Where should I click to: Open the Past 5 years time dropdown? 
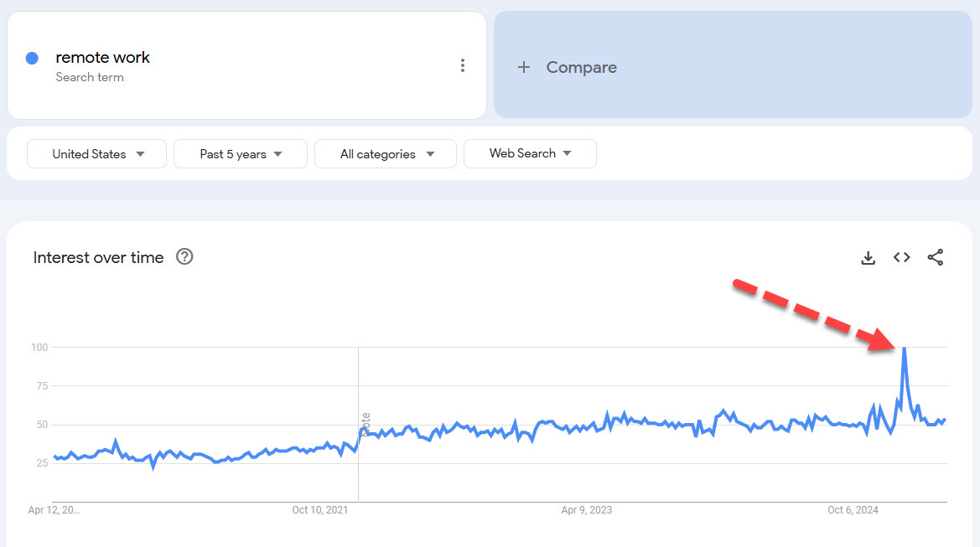point(241,153)
